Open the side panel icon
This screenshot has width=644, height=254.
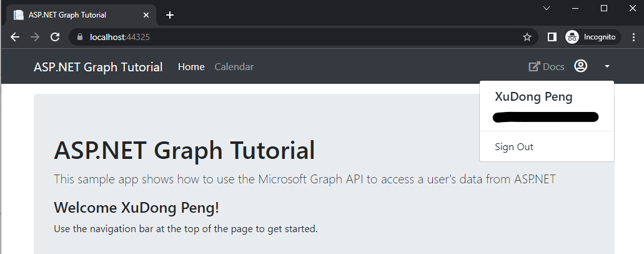pos(552,37)
